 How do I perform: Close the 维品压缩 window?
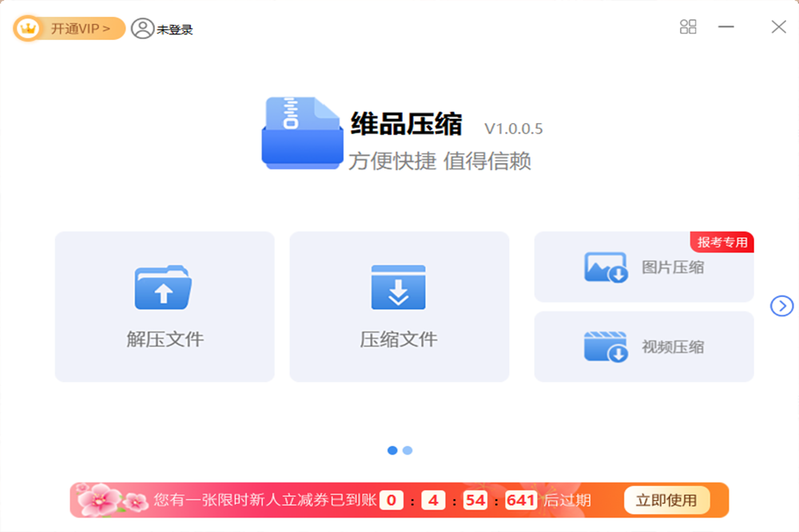click(x=778, y=27)
